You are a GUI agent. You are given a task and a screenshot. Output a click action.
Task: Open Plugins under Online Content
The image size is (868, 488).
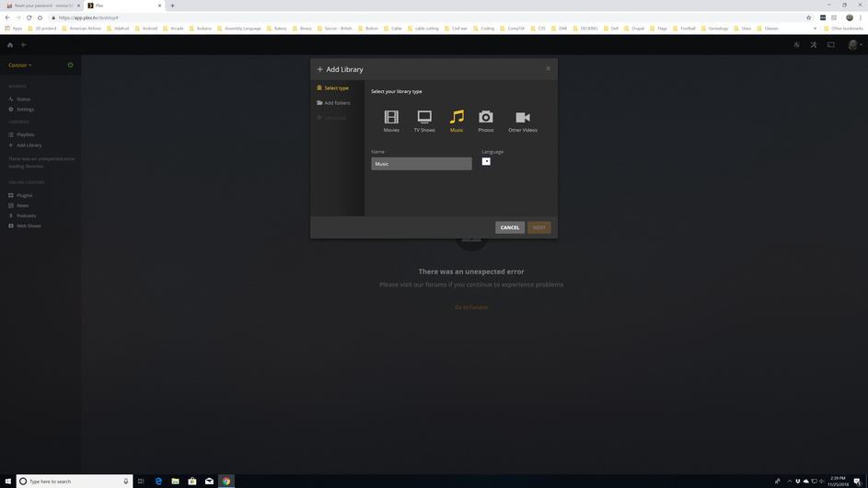tap(20, 195)
